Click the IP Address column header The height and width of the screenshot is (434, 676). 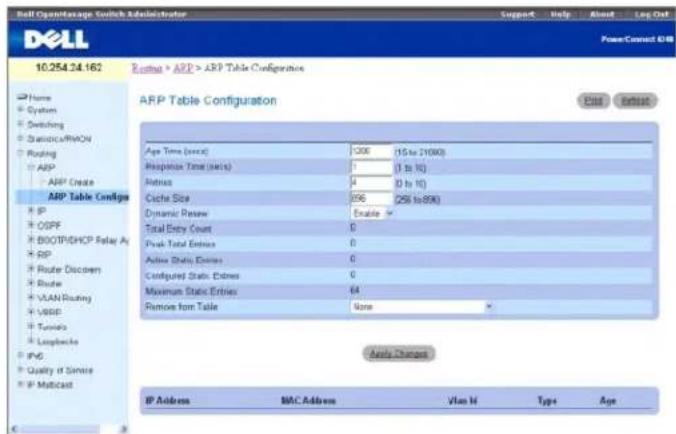tap(168, 400)
